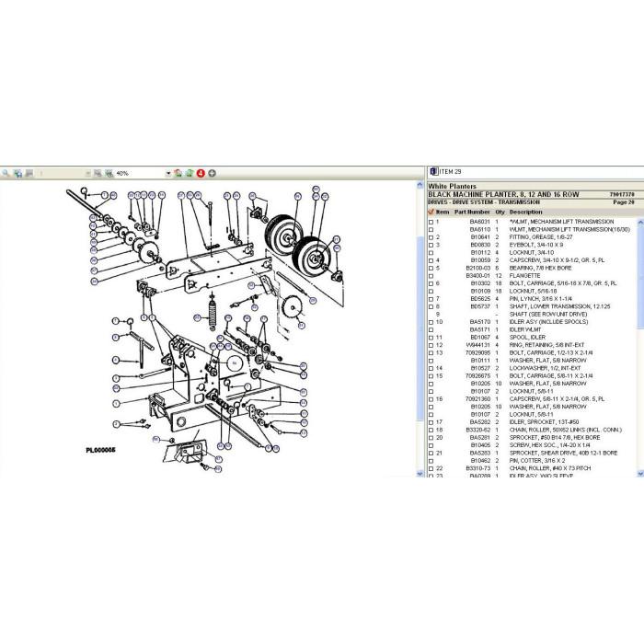The height and width of the screenshot is (644, 644).
Task: Click the Qty column header
Action: pos(500,212)
